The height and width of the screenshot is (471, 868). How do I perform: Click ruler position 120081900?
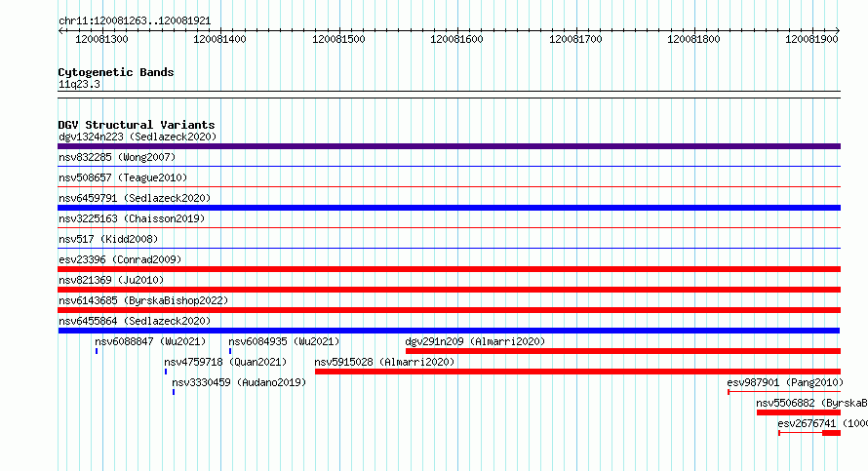click(x=811, y=39)
